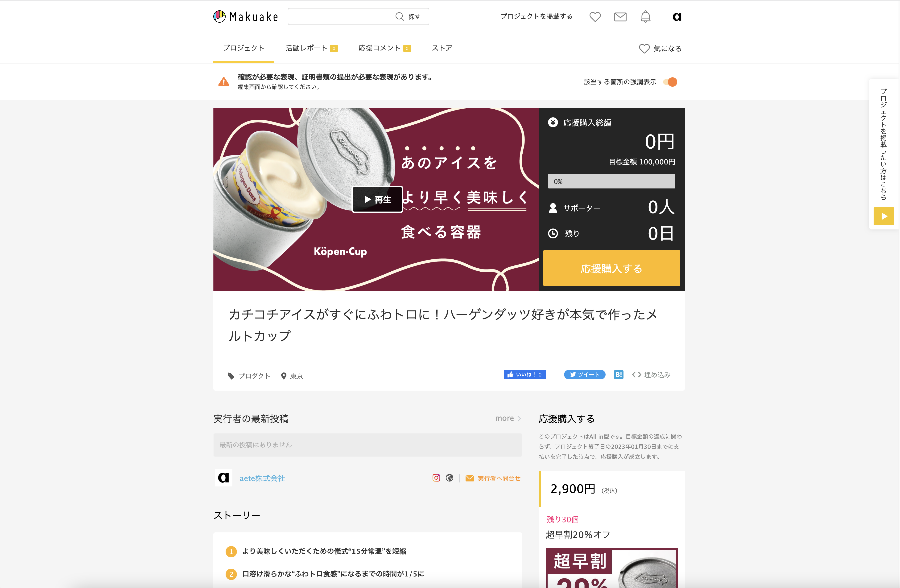Click the yellow 応援購入する button
Viewport: 900px width, 588px height.
(x=611, y=268)
